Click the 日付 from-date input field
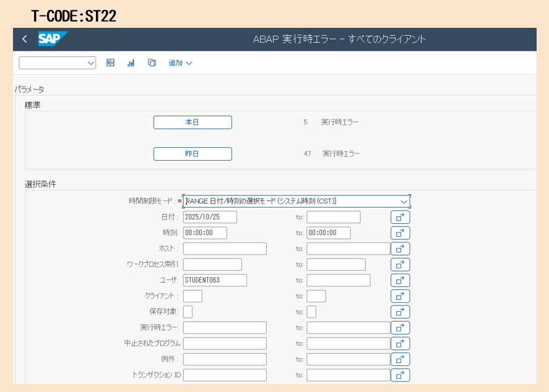The width and height of the screenshot is (549, 392). [x=210, y=217]
